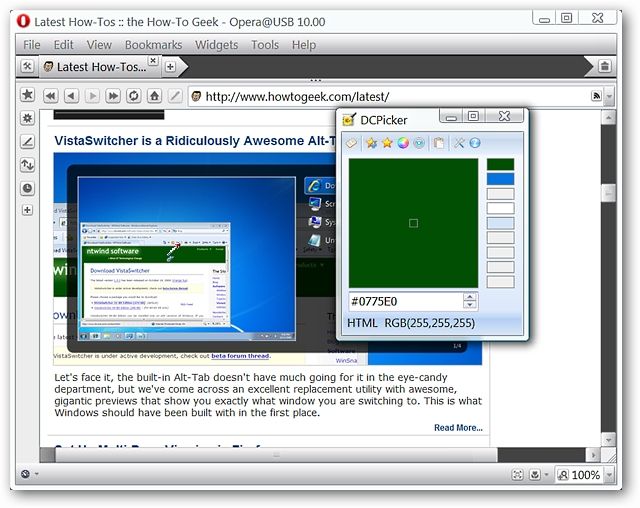The height and width of the screenshot is (508, 640).
Task: Click the VistaSwitcher article screenshot image
Action: pos(194,258)
